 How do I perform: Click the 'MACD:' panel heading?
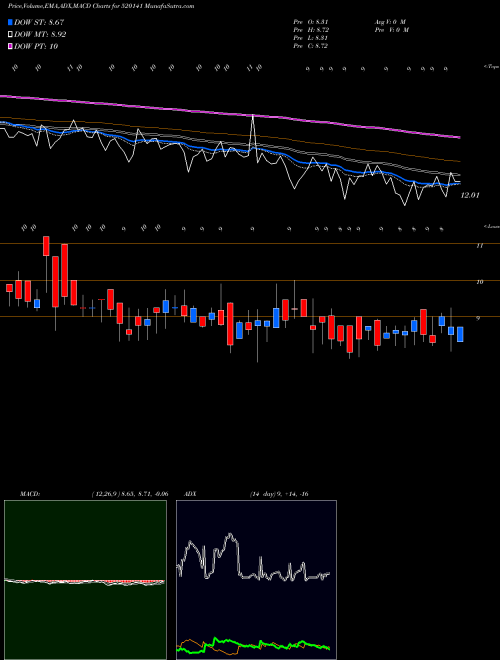(x=29, y=494)
